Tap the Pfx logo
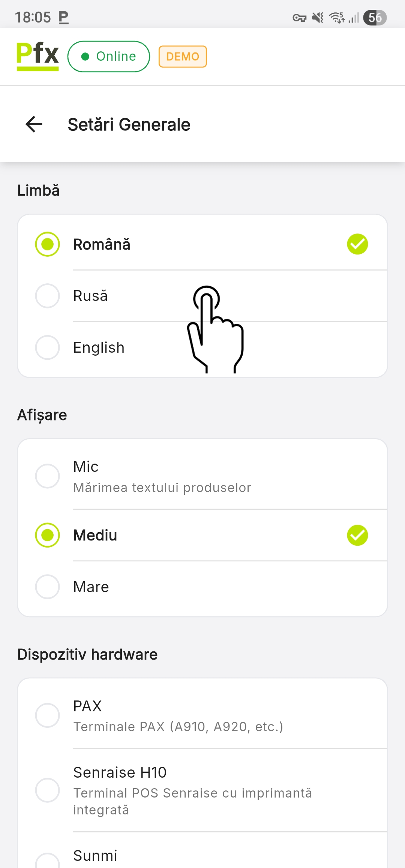 (x=37, y=56)
